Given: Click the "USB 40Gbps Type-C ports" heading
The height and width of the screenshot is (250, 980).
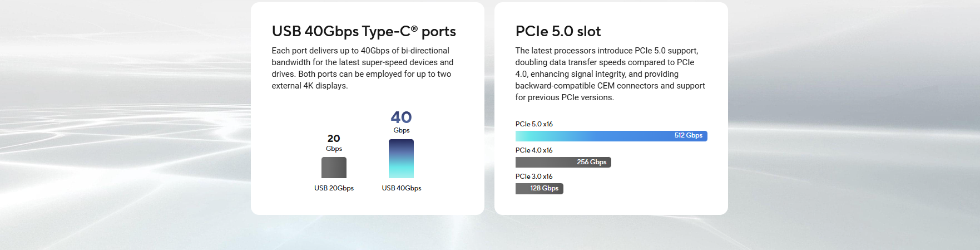Looking at the screenshot, I should [363, 32].
